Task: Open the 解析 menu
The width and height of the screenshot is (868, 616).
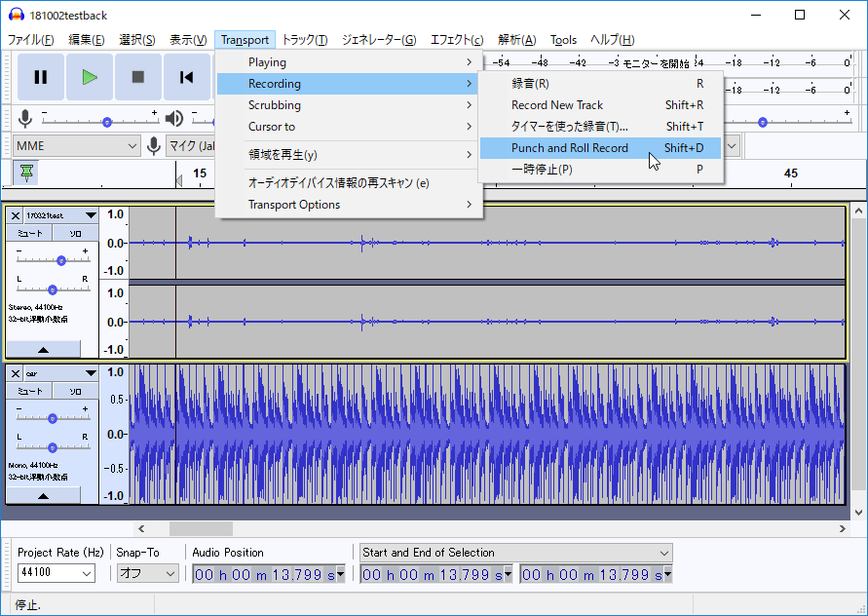Action: (x=515, y=40)
